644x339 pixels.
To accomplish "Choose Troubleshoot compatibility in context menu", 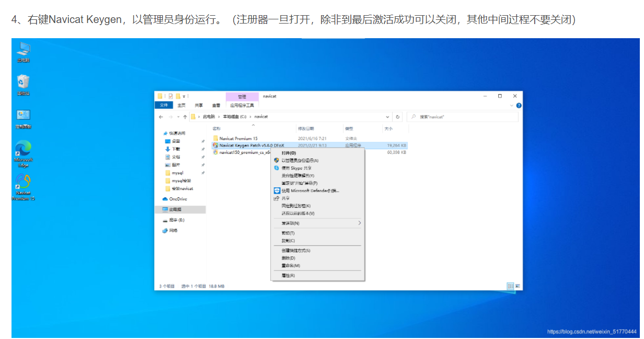I will point(297,175).
